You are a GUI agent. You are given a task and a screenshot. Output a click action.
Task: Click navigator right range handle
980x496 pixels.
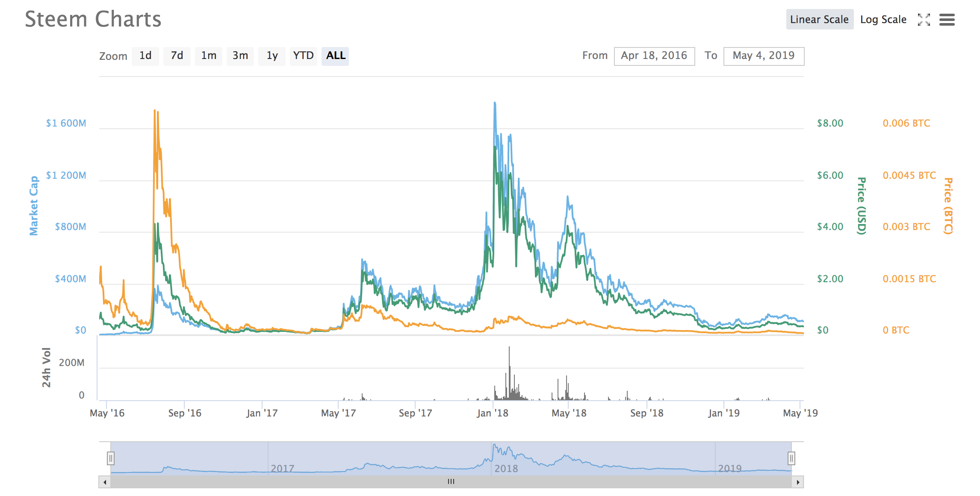tap(791, 458)
